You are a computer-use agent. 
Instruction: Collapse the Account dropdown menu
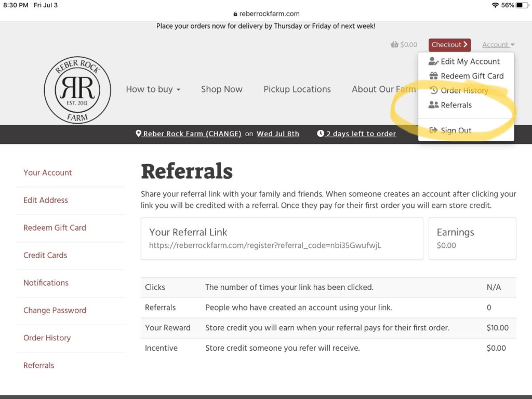click(x=498, y=45)
